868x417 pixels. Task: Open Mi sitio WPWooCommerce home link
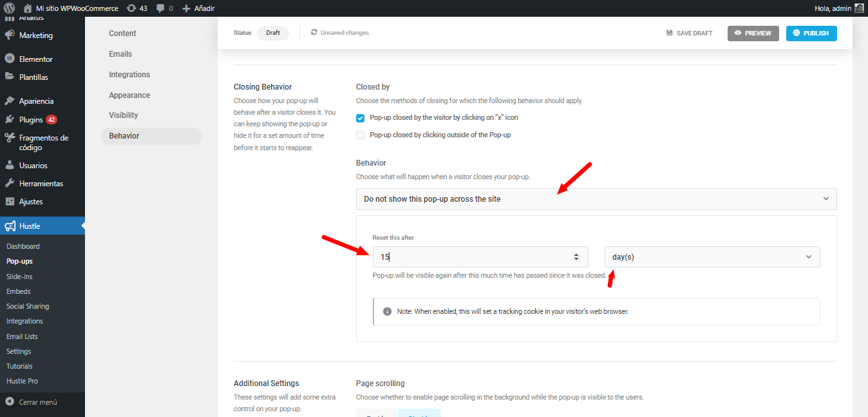[71, 8]
